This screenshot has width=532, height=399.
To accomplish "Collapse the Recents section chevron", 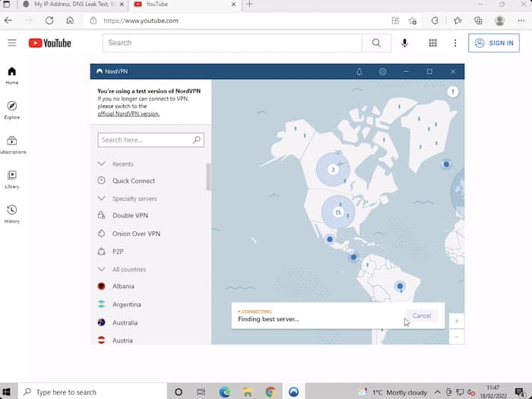I will [x=101, y=163].
